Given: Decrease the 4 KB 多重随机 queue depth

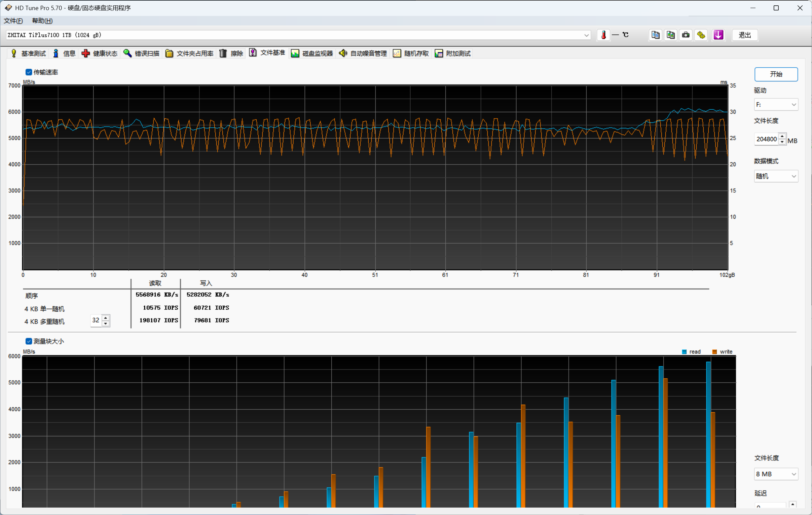Looking at the screenshot, I should [106, 323].
